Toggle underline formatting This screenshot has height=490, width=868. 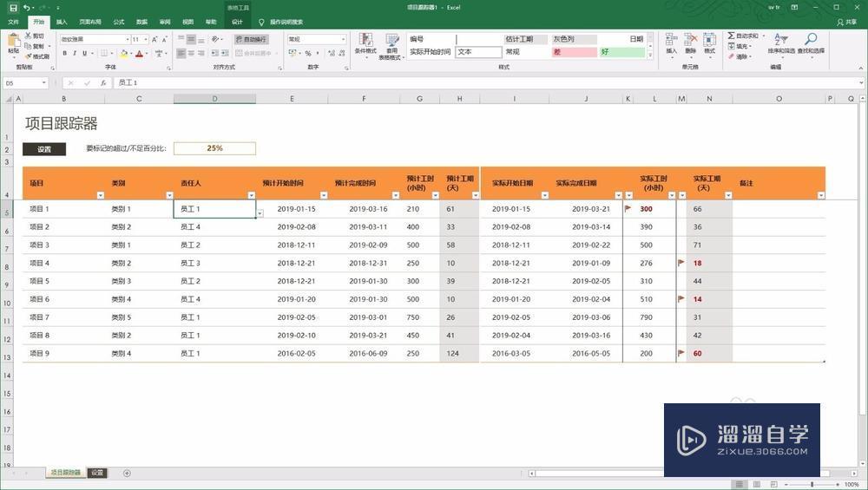[84, 54]
